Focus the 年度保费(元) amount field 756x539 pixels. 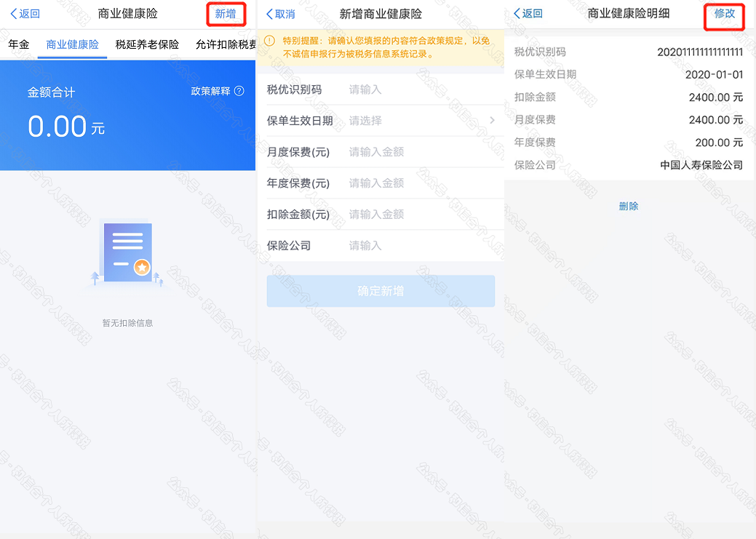click(381, 183)
